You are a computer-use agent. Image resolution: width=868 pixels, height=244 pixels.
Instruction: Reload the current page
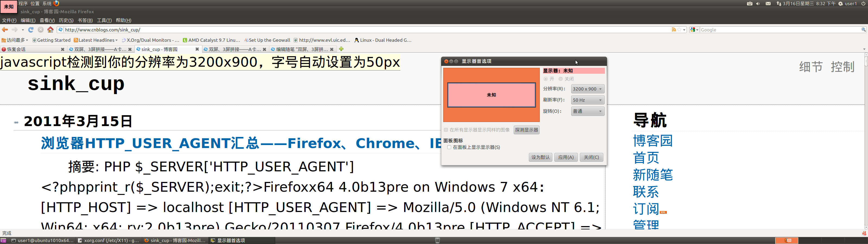coord(31,30)
